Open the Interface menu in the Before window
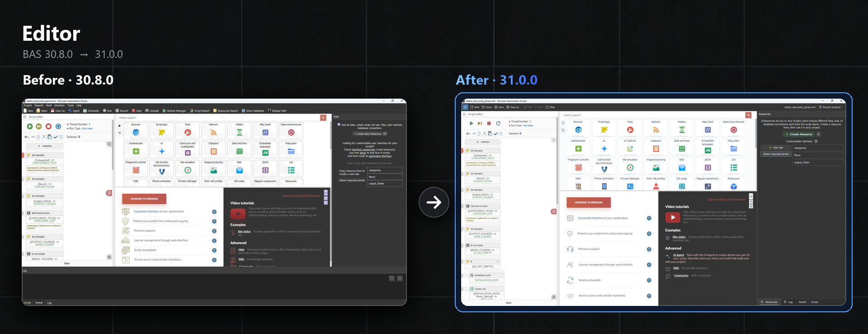This screenshot has width=868, height=334. pos(60,105)
